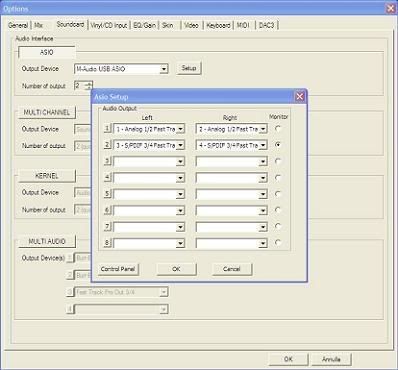Select Monitor radio for output row 3
This screenshot has width=398, height=370.
(x=278, y=161)
